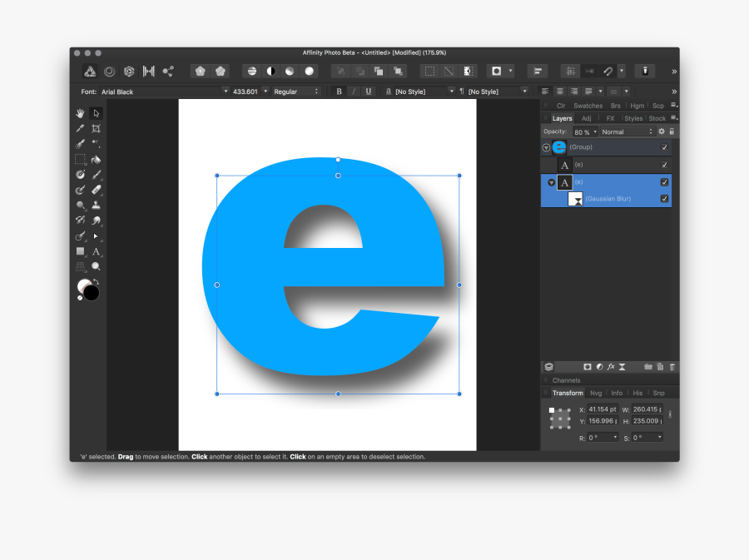The width and height of the screenshot is (749, 560).
Task: Uncheck the Gaussian Blur layer visibility
Action: [664, 199]
